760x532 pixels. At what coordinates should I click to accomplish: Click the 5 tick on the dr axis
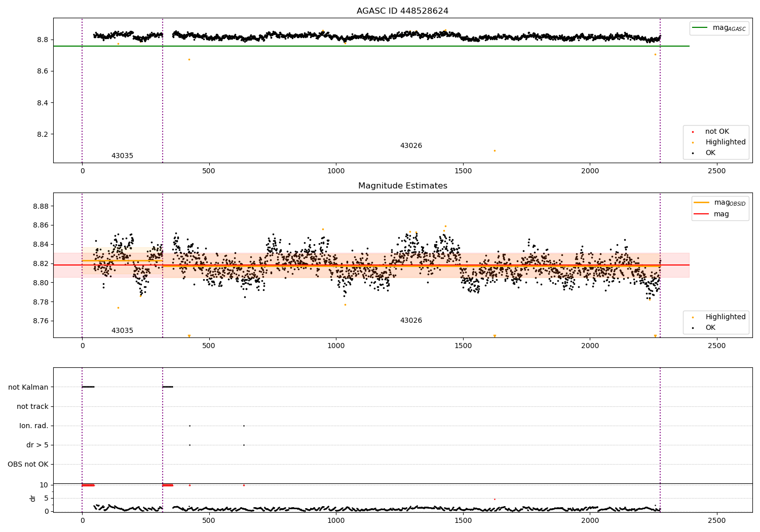tap(46, 498)
